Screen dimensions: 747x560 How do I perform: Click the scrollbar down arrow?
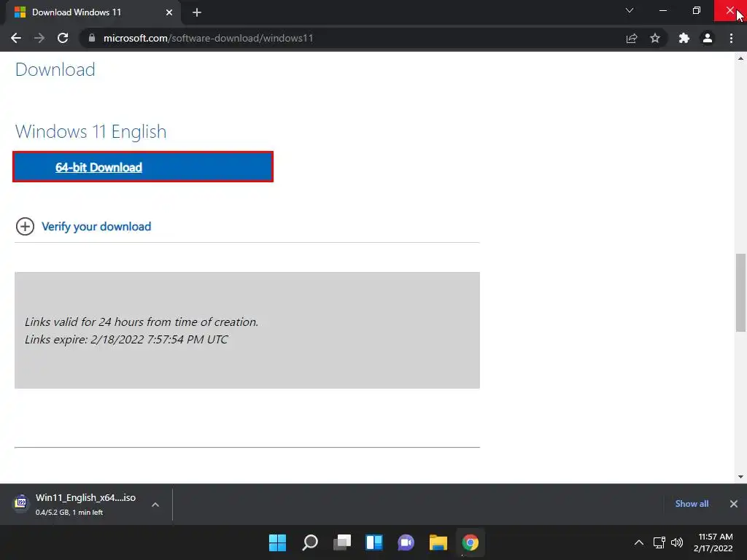[740, 477]
